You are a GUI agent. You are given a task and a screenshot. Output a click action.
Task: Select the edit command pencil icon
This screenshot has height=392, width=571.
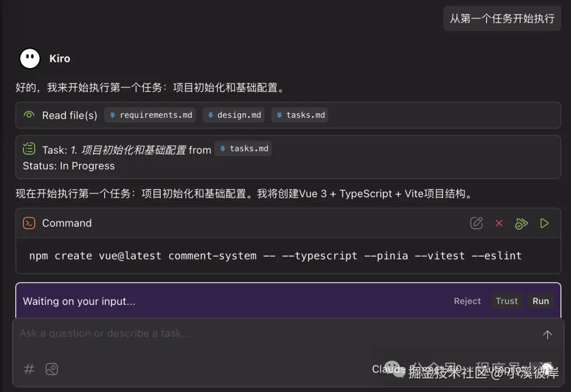(x=476, y=223)
